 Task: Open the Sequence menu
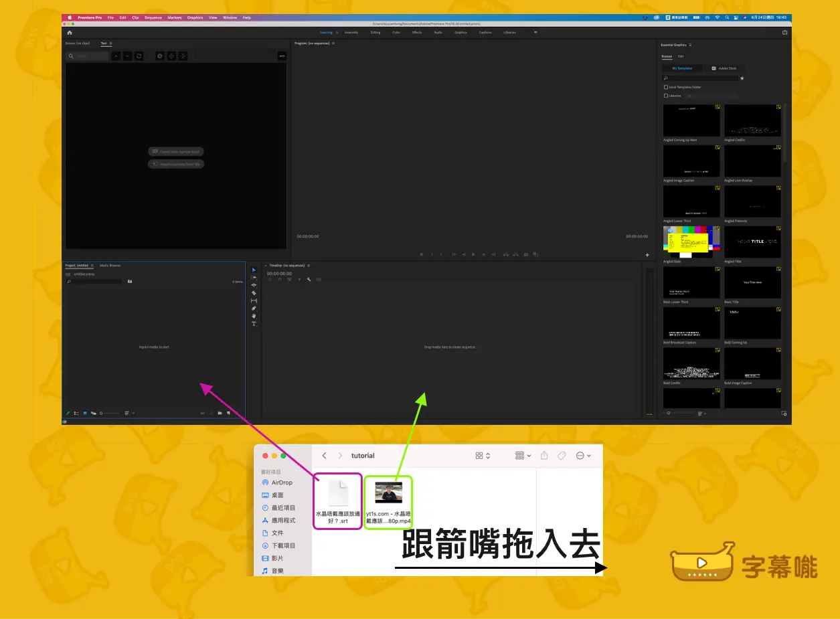(153, 17)
